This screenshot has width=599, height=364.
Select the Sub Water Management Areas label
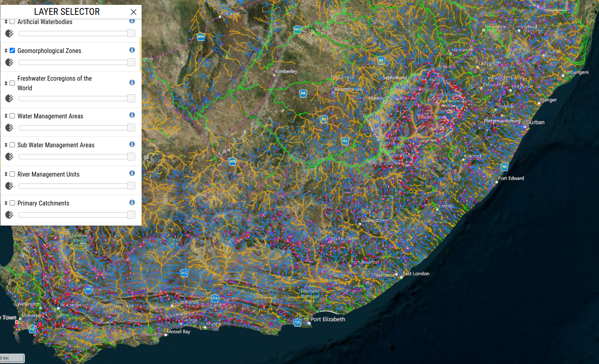tap(56, 145)
